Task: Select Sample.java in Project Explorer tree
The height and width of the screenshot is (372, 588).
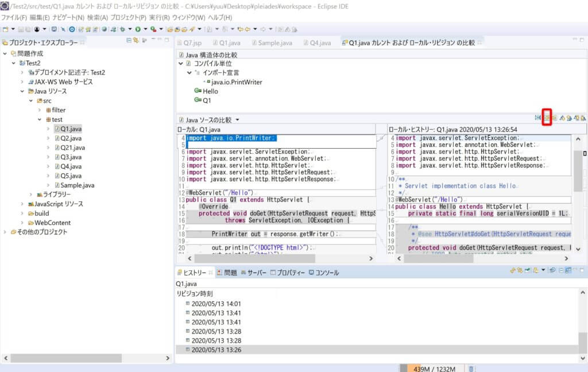Action: coord(78,185)
